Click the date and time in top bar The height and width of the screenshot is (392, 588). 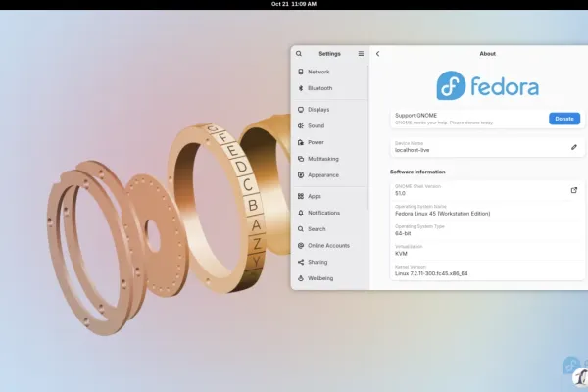294,4
